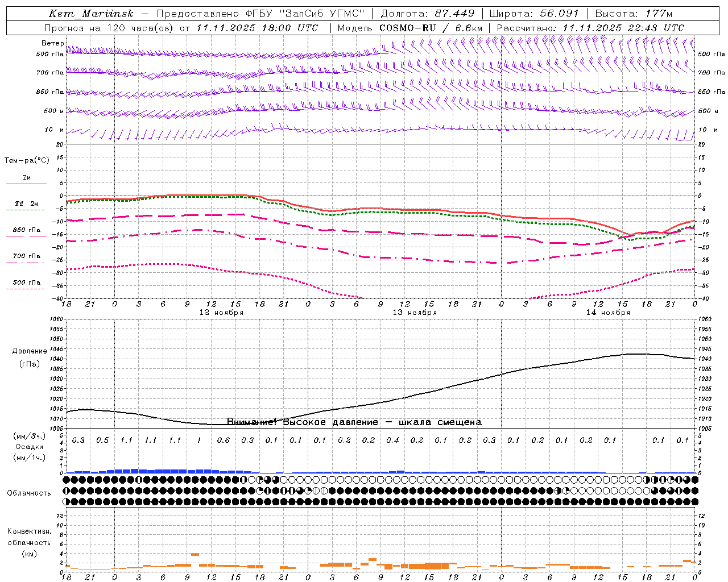Click the calculation time 22:43 UTC

[x=656, y=28]
